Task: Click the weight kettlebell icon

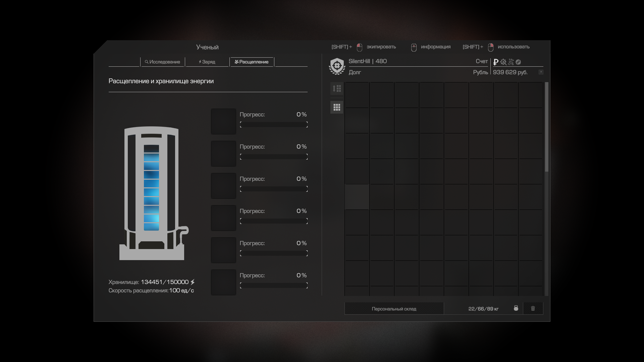Action: 516,308
